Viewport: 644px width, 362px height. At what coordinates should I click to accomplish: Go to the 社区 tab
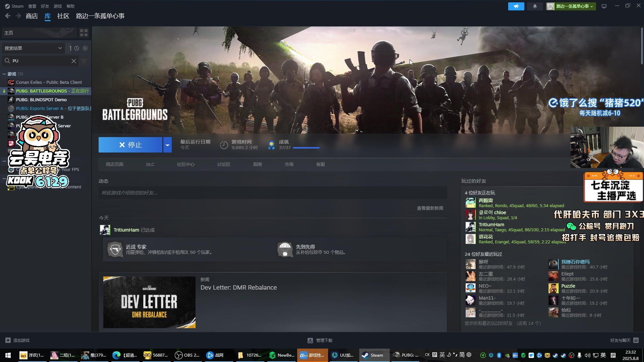63,16
